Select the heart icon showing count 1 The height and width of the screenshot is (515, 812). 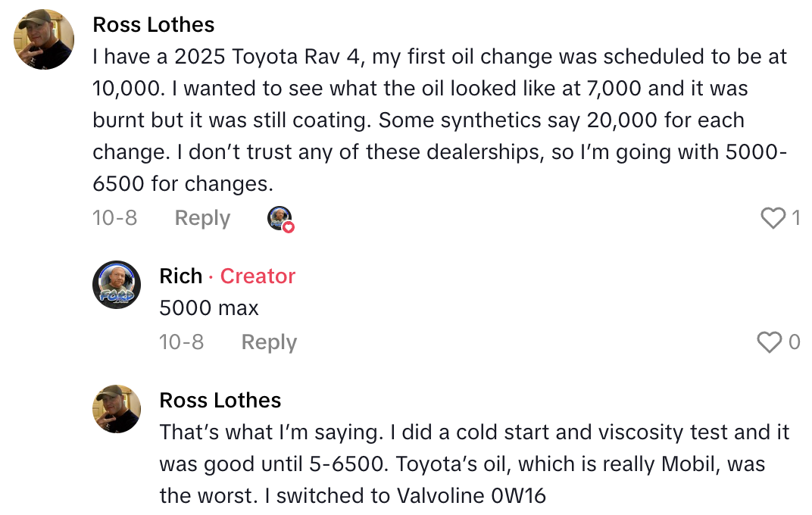773,218
